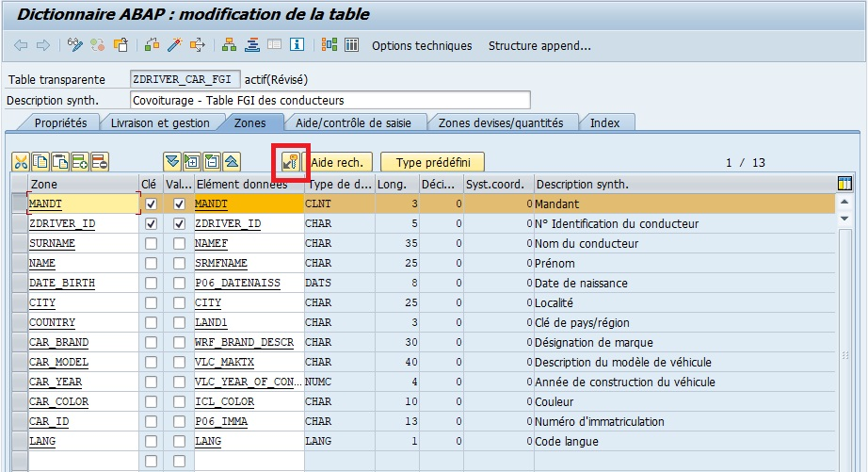Click the Display/Change pencil-glasses icon
The height and width of the screenshot is (472, 868).
point(75,45)
